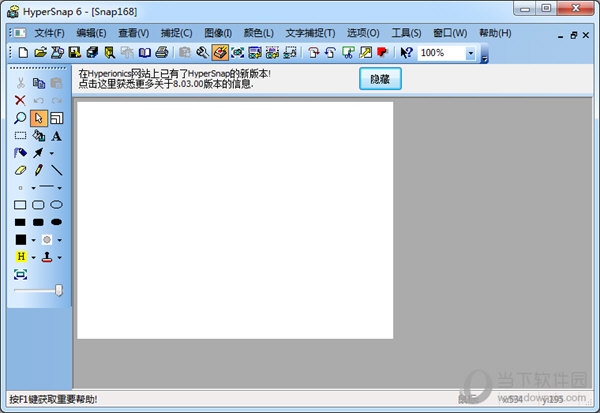Select the Text tool letter A

coord(57,136)
